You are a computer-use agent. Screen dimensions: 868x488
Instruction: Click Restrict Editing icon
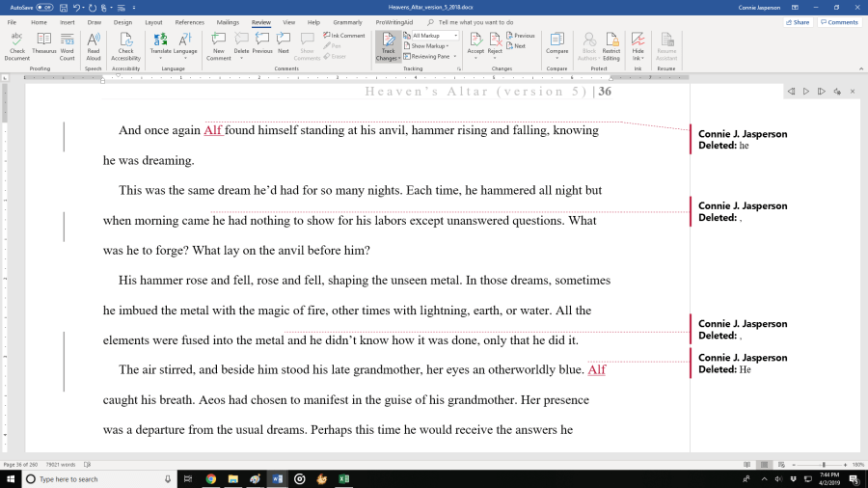(610, 44)
